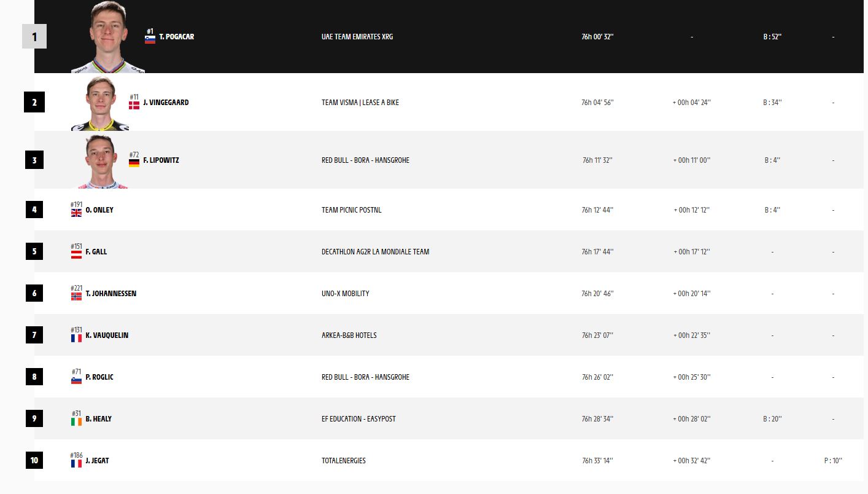Go to the Decathlon AG2R La Mondiale Team page

[375, 252]
